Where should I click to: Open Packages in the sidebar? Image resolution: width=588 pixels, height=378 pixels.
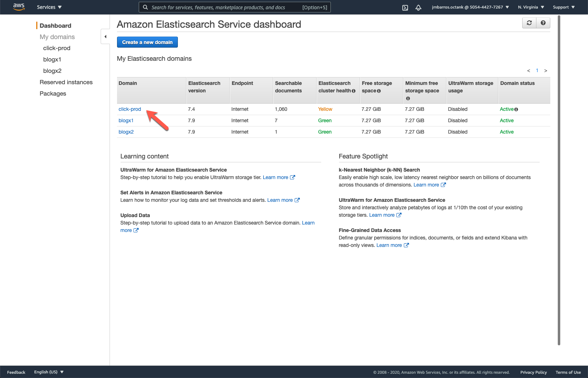pos(53,94)
